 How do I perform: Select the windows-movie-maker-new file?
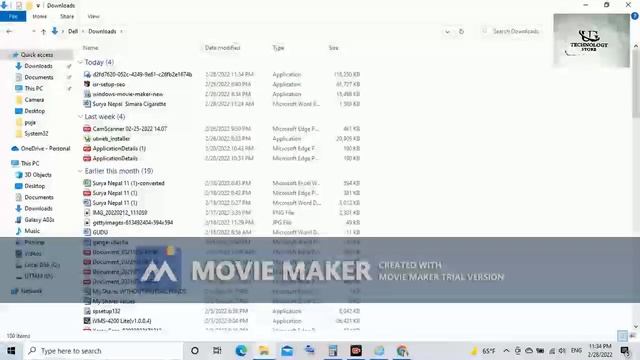point(127,94)
